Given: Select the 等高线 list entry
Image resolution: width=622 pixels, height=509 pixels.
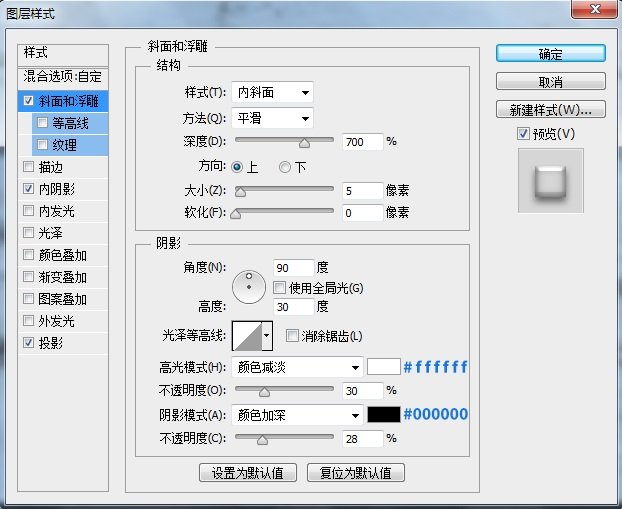Looking at the screenshot, I should [70, 123].
